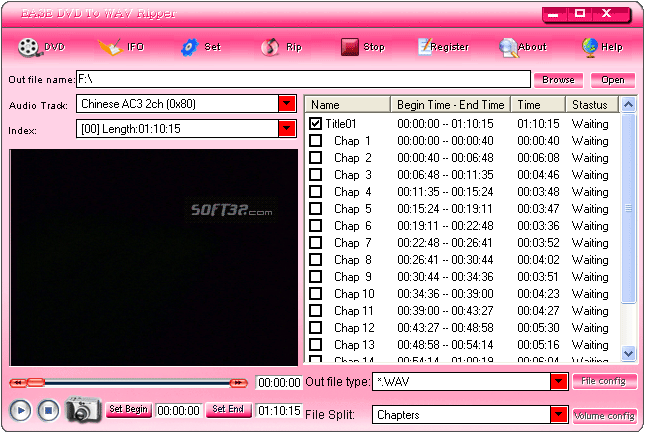Click the chapter list scrollbar thumb

click(x=628, y=208)
